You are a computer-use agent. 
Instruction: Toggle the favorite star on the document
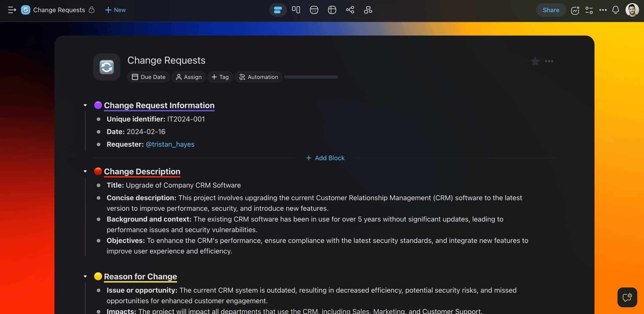pyautogui.click(x=535, y=61)
